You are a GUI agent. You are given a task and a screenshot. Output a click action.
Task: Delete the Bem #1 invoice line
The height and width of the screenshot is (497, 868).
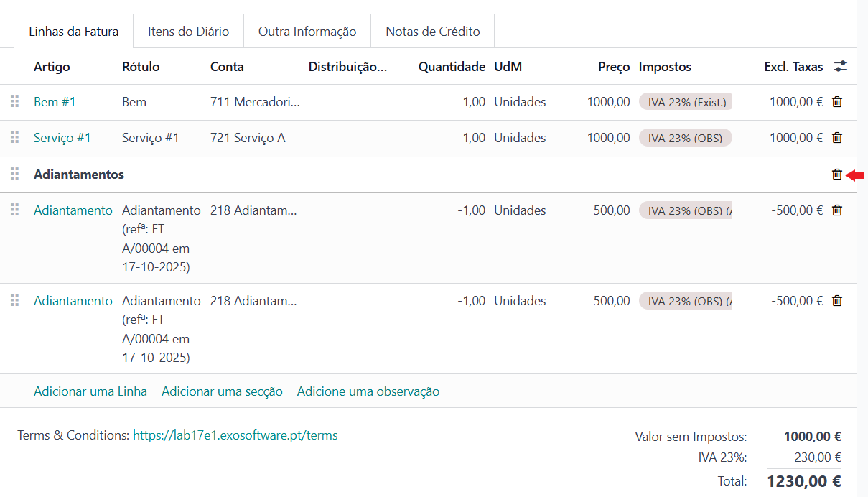(836, 102)
